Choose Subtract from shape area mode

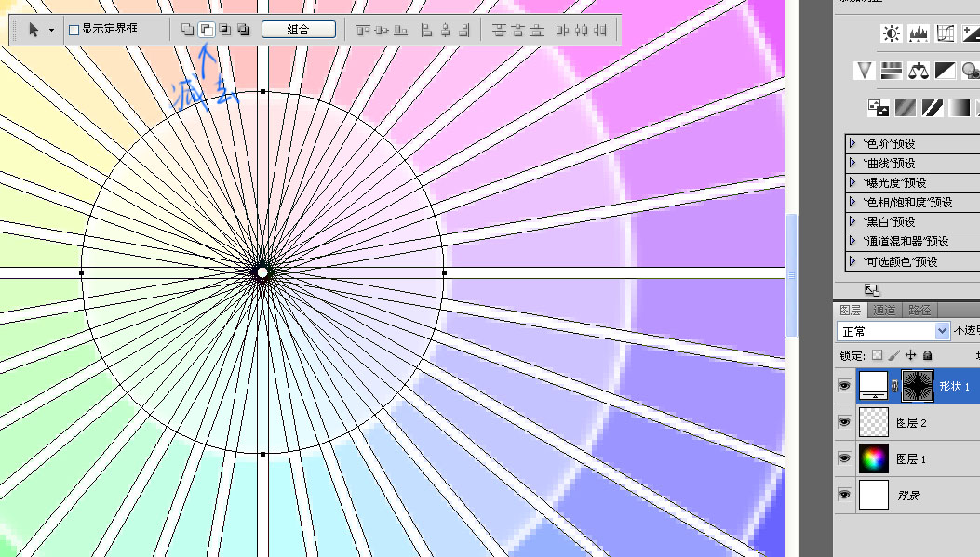[x=206, y=30]
